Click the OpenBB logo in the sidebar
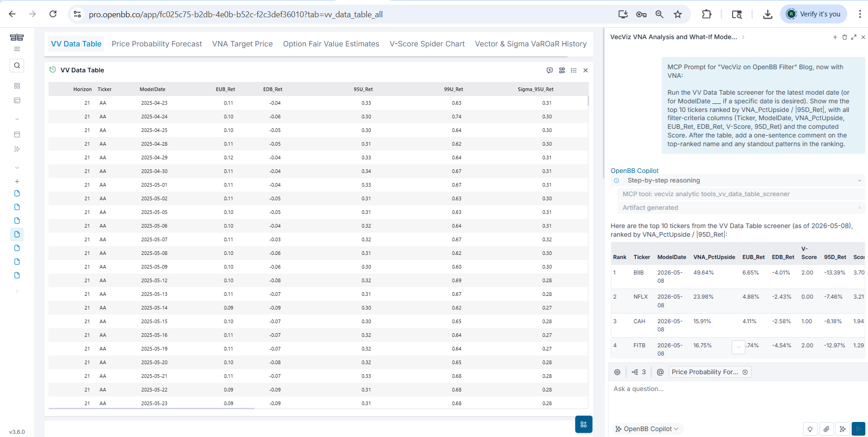This screenshot has height=437, width=868. coord(17,37)
